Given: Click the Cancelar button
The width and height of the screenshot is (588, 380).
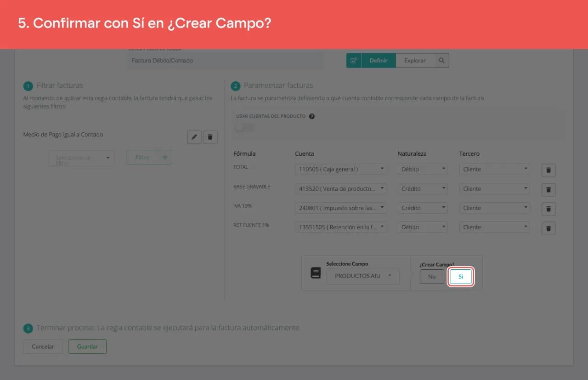Looking at the screenshot, I should tap(43, 346).
